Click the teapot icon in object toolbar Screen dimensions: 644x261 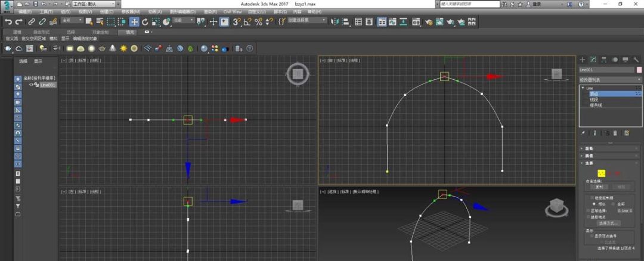coord(8,48)
